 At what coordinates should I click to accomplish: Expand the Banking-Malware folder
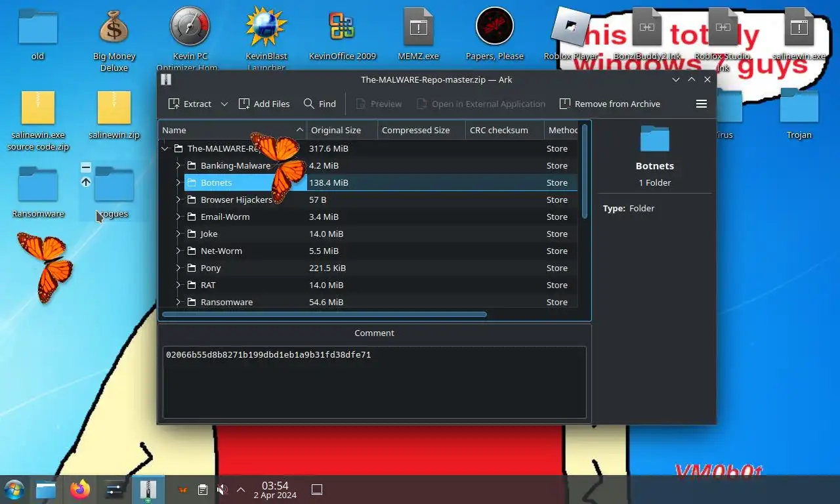178,165
